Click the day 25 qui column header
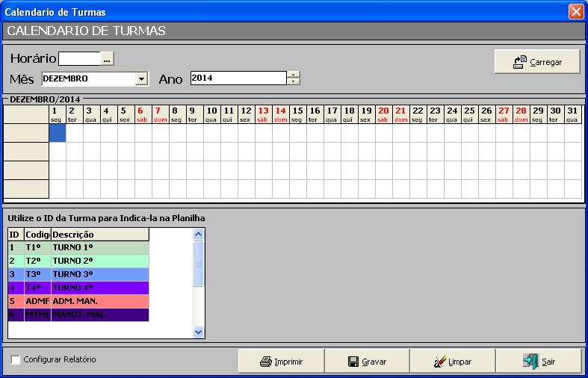 pyautogui.click(x=469, y=114)
